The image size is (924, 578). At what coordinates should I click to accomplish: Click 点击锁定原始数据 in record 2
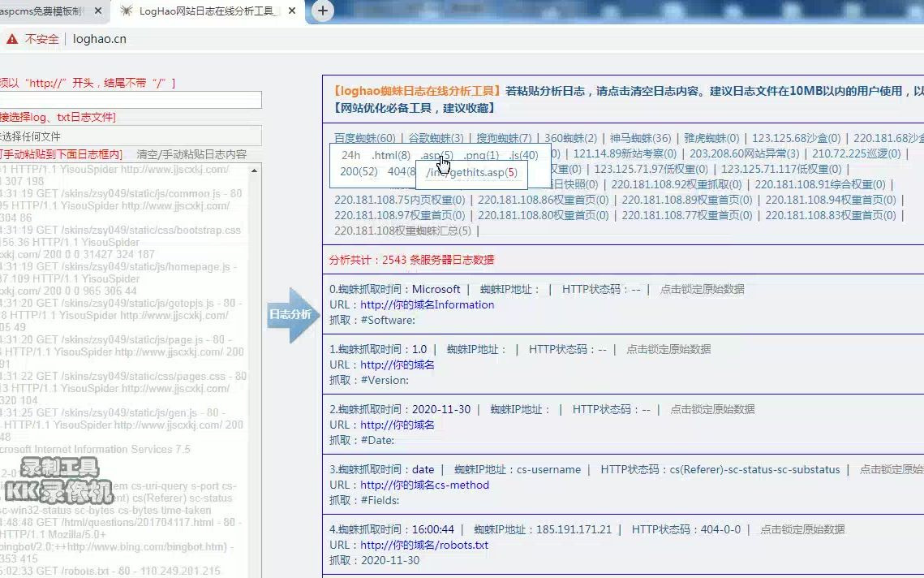pyautogui.click(x=712, y=409)
